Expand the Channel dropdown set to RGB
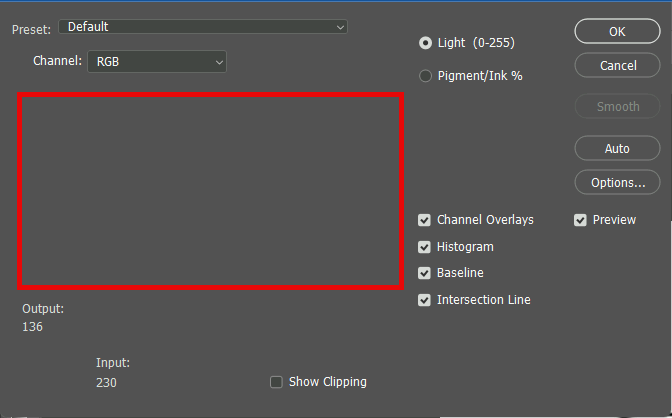Screen dimensions: 672x418 pyautogui.click(x=158, y=62)
